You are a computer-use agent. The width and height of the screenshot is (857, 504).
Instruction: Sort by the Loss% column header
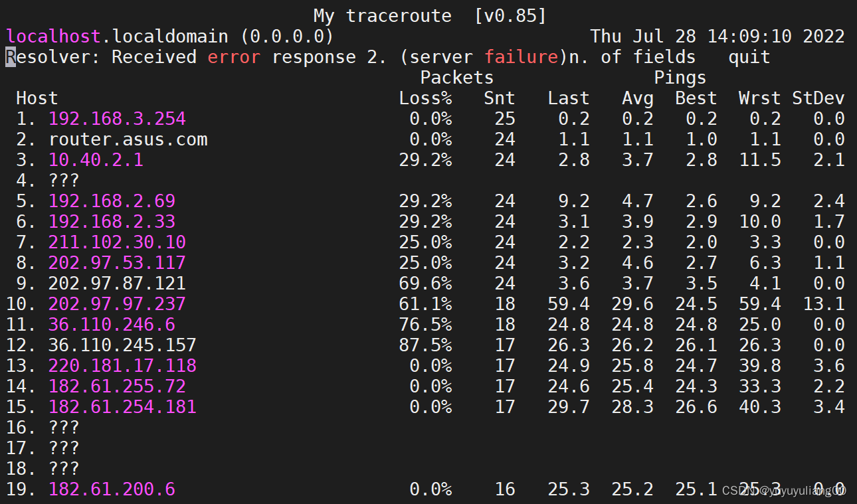(425, 98)
